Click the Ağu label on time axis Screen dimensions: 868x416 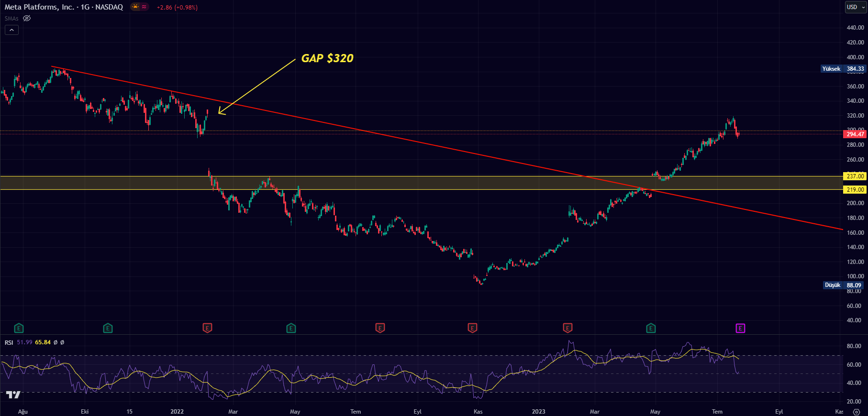(x=23, y=412)
